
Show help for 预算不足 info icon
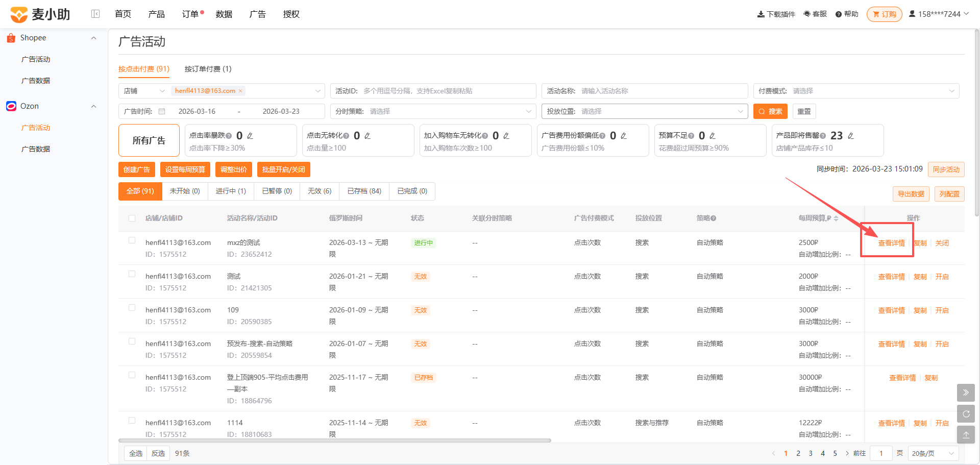tap(691, 136)
